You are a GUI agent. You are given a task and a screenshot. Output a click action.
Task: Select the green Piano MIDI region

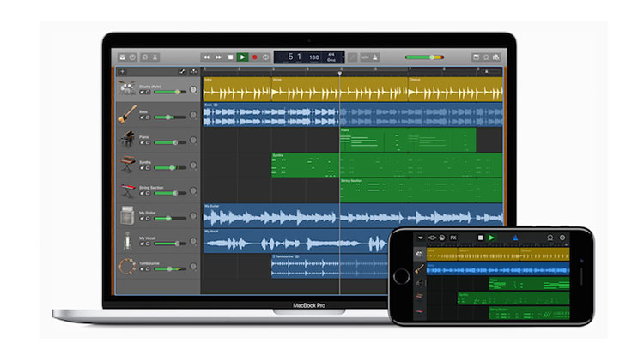pyautogui.click(x=408, y=140)
